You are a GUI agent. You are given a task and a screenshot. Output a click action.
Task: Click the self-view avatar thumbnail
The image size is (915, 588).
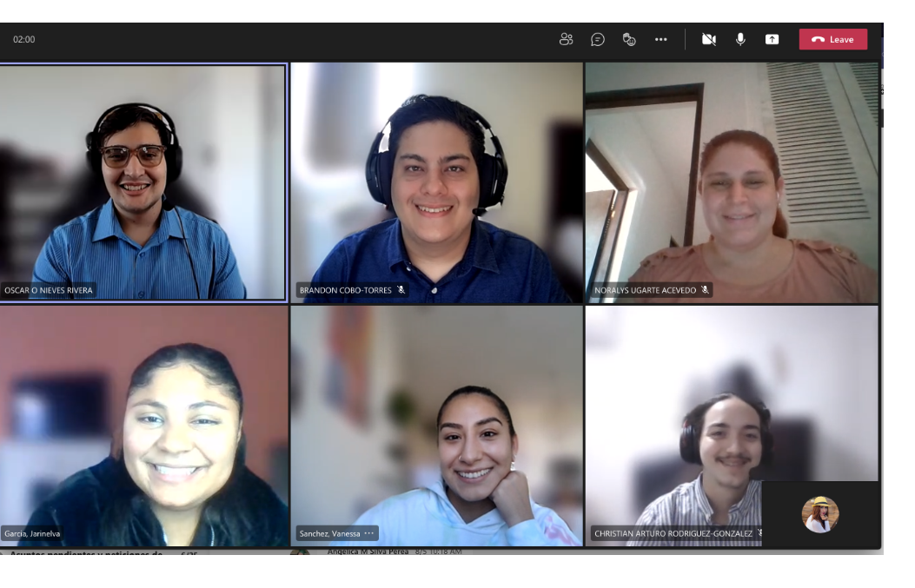[819, 514]
